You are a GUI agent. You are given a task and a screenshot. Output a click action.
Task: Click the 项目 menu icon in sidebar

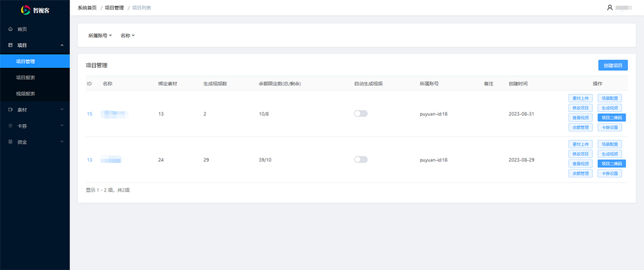coord(10,45)
